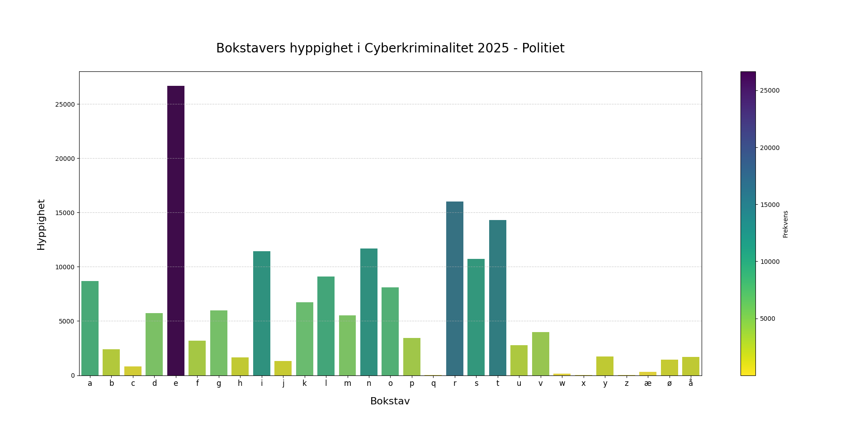
Task: Click the æ label on the x-axis
Action: coord(647,384)
